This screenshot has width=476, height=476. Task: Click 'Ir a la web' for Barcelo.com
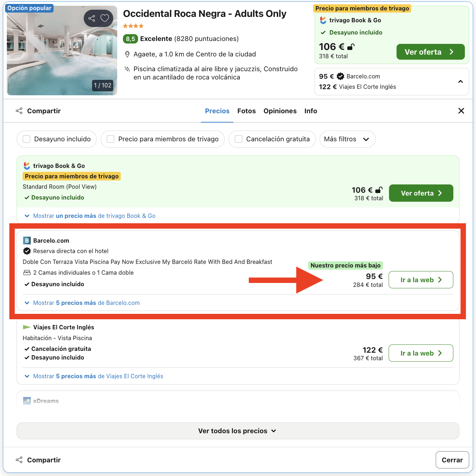[x=421, y=280]
